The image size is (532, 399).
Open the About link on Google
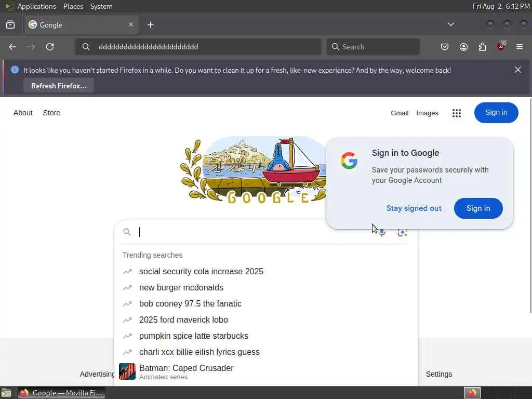[x=23, y=113]
